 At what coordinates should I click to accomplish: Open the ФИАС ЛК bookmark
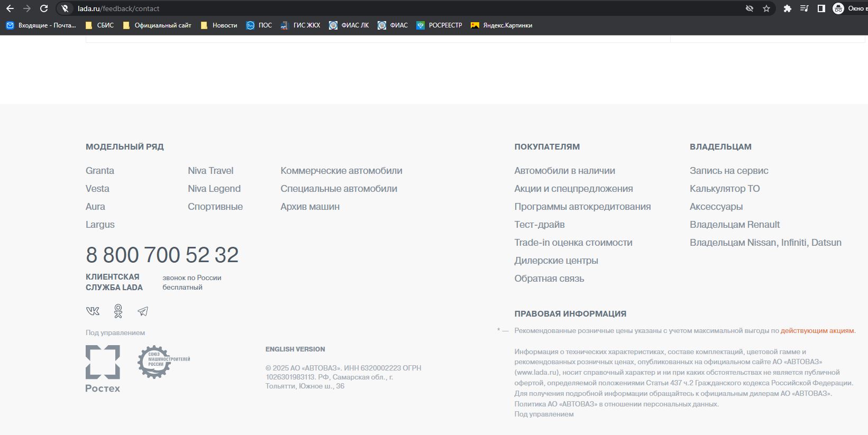point(349,25)
